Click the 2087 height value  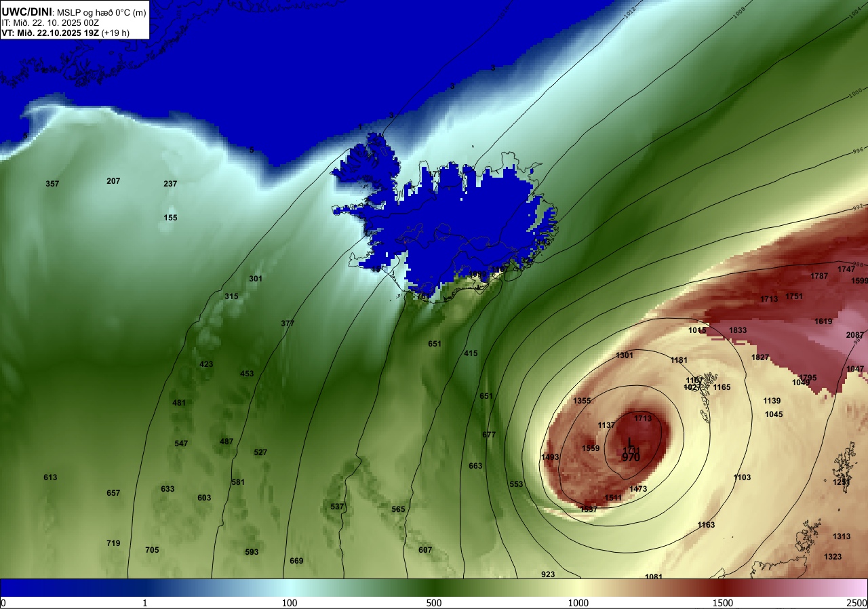click(x=855, y=335)
